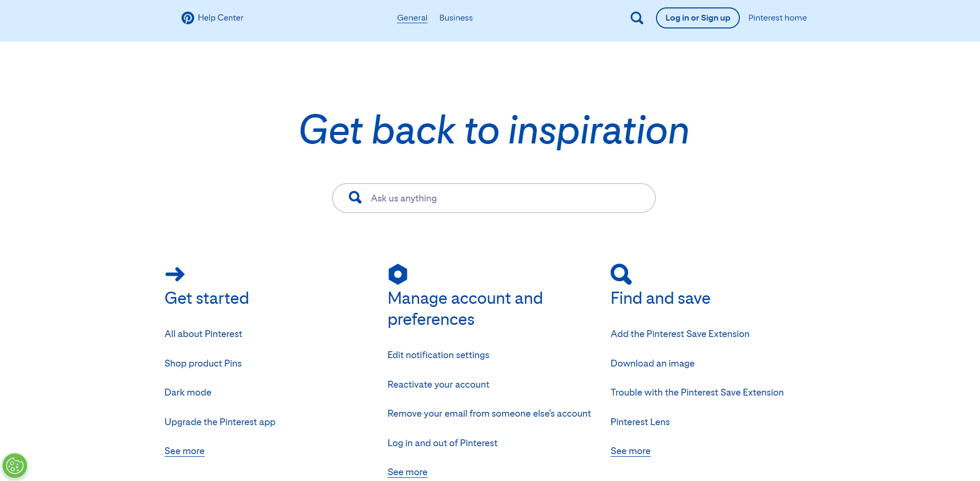This screenshot has height=481, width=980.
Task: Click the Find and save magnifier icon
Action: [621, 274]
